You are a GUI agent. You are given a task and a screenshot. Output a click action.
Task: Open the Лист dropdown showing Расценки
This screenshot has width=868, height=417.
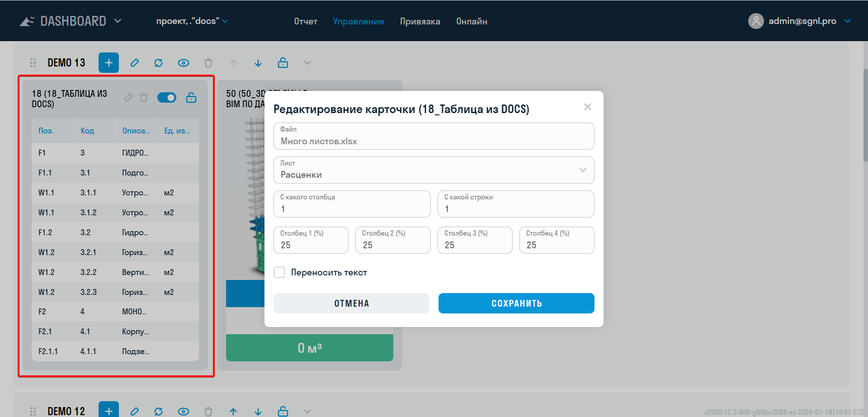click(434, 170)
